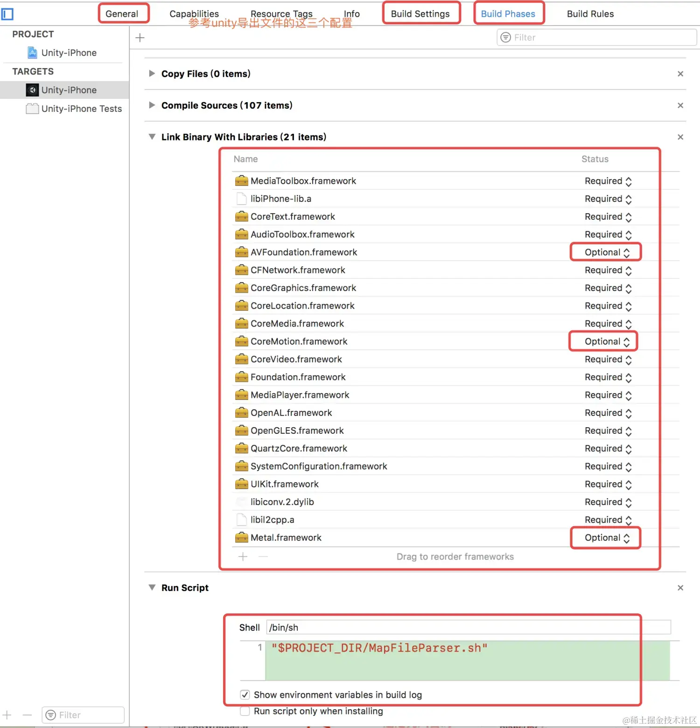Select the MediaPlayer.framework row
700x728 pixels.
pyautogui.click(x=456, y=395)
